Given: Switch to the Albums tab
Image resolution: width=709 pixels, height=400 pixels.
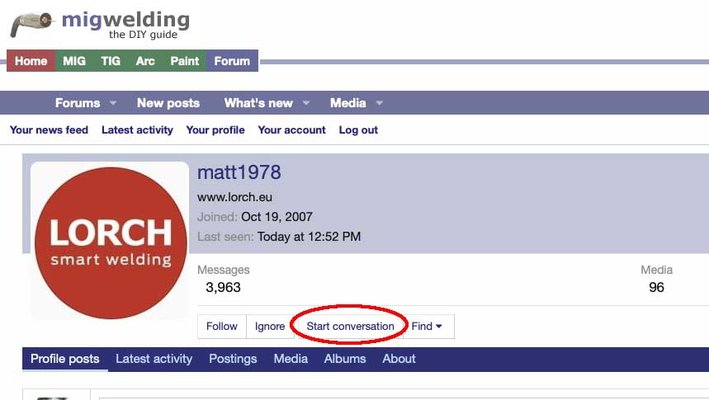Looking at the screenshot, I should click(345, 359).
